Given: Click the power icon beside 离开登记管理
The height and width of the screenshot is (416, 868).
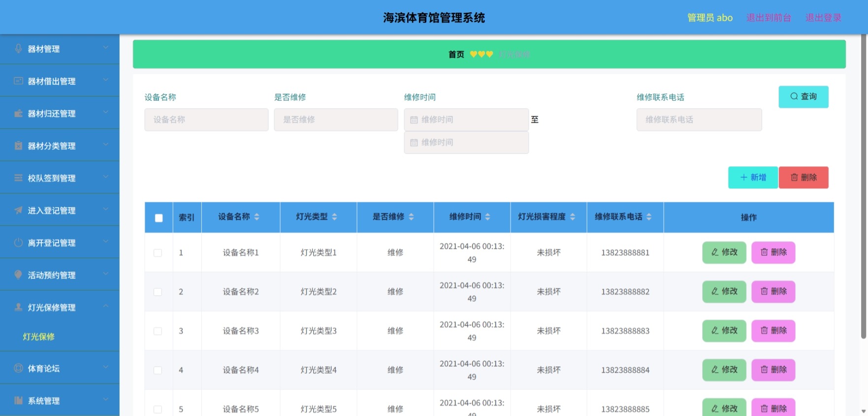Looking at the screenshot, I should tap(18, 243).
